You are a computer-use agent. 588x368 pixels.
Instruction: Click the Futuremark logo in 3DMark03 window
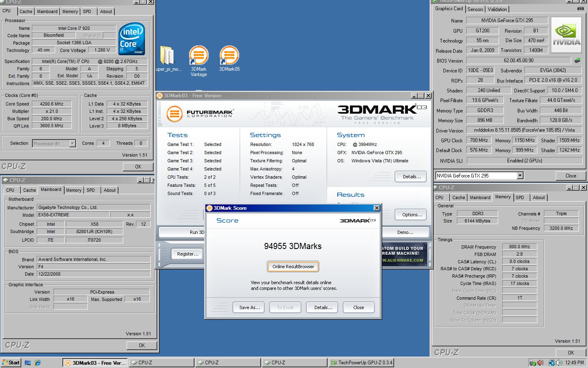[199, 113]
